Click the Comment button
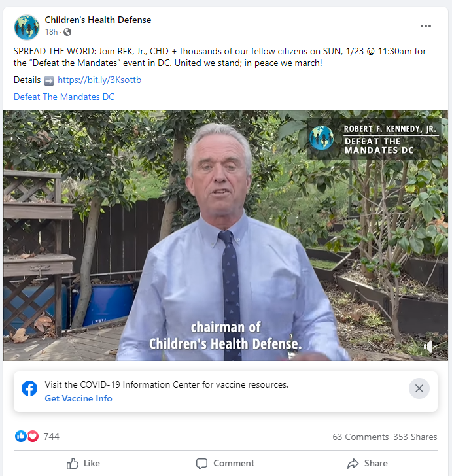This screenshot has width=452, height=476. pos(226,463)
